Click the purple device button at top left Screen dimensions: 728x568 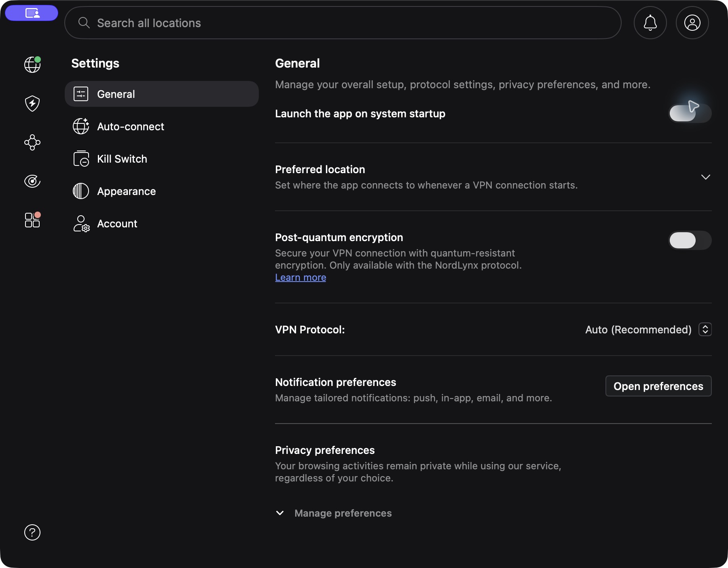(32, 13)
